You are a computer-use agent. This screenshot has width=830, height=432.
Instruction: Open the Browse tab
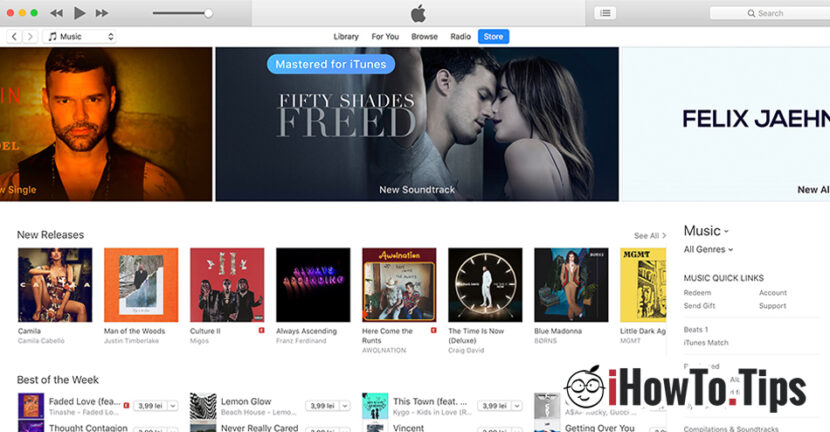coord(425,37)
